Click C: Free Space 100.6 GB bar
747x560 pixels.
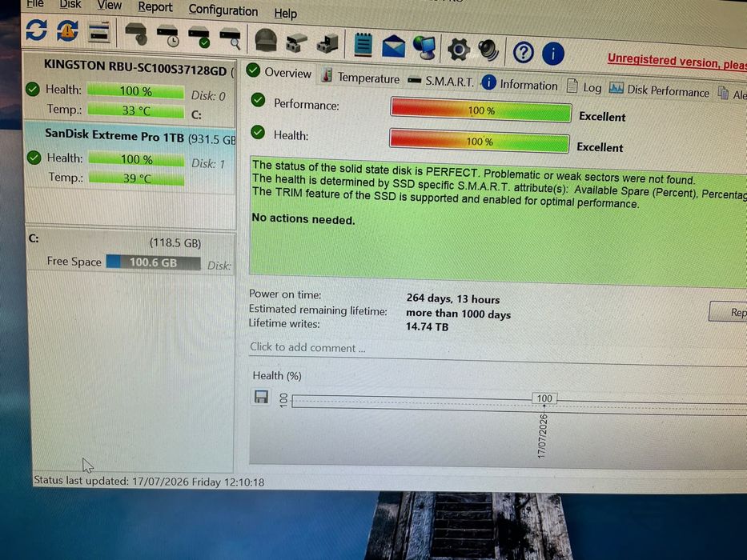153,262
